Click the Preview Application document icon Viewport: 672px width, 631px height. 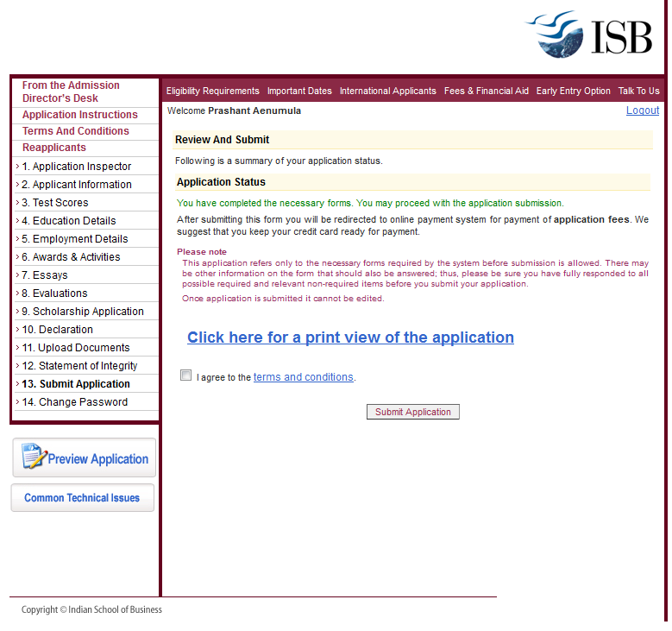coord(33,457)
